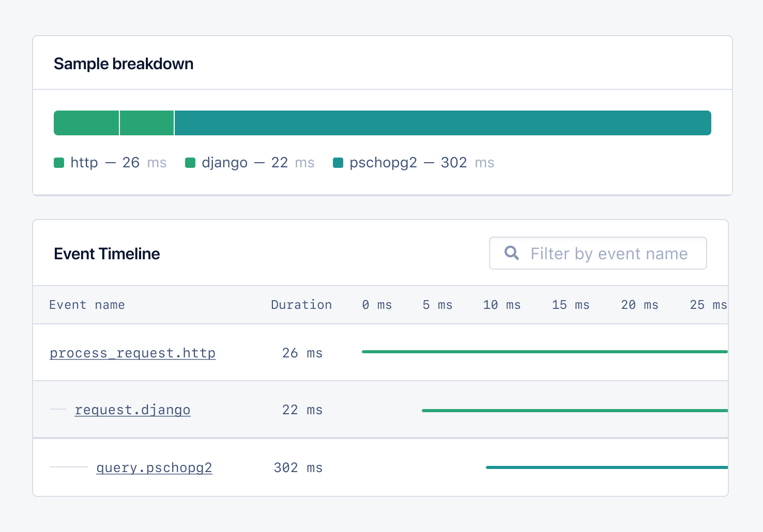Click the process_request.http timeline bar
Screen dimensions: 763x532
coord(544,352)
